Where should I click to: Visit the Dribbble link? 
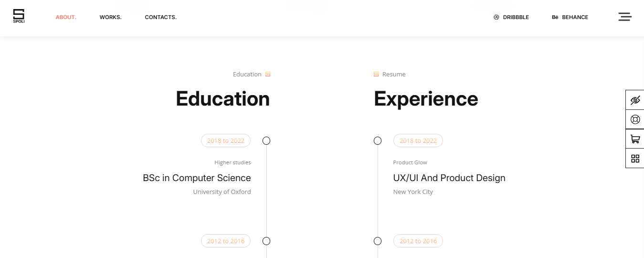coord(511,17)
